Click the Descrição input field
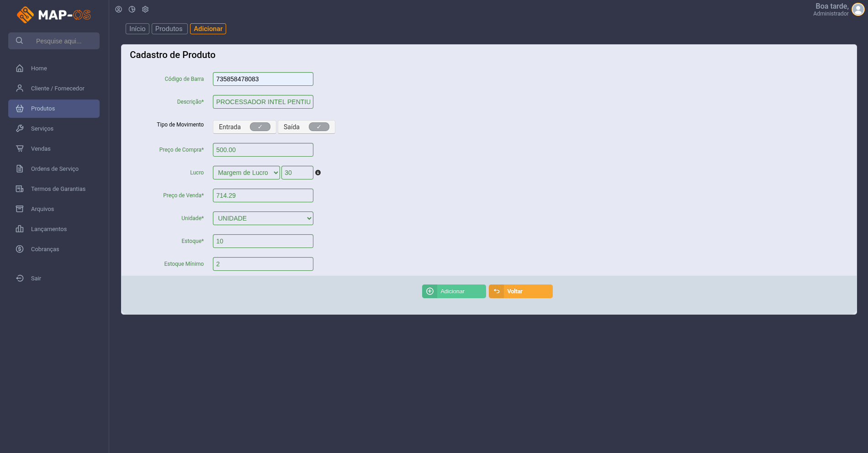Image resolution: width=868 pixels, height=453 pixels. [x=263, y=102]
